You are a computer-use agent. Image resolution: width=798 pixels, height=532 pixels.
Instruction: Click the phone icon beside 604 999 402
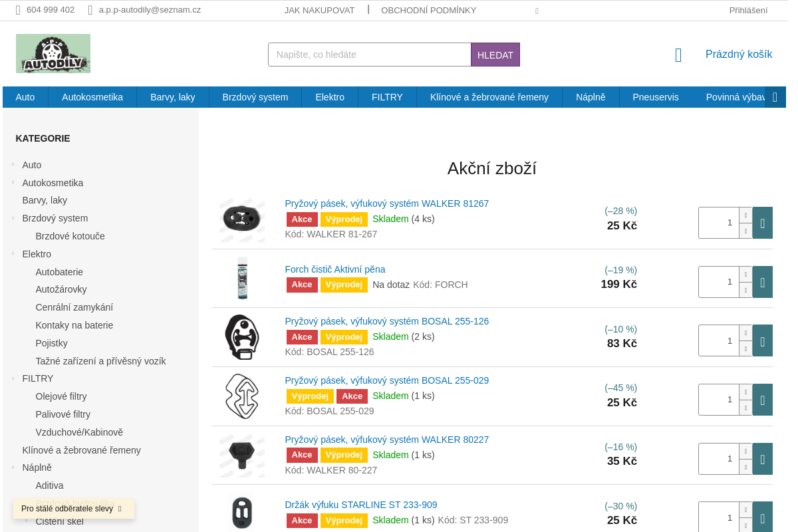pyautogui.click(x=18, y=10)
